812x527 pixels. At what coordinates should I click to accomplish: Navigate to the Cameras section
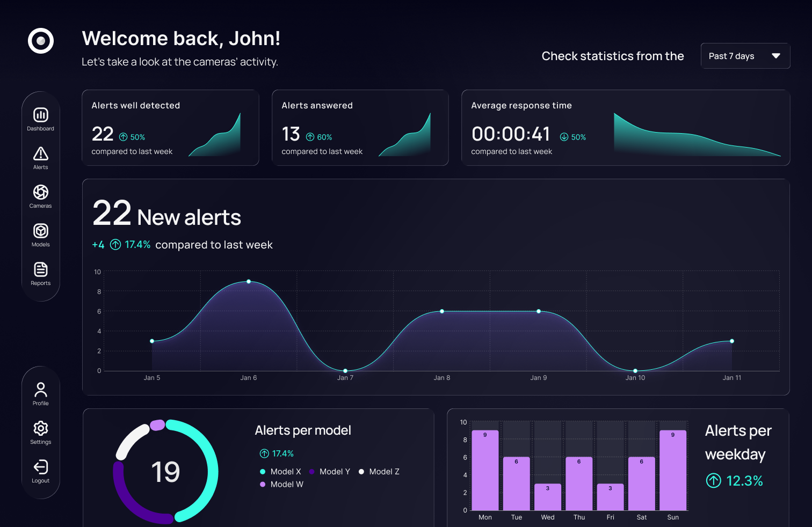(40, 193)
